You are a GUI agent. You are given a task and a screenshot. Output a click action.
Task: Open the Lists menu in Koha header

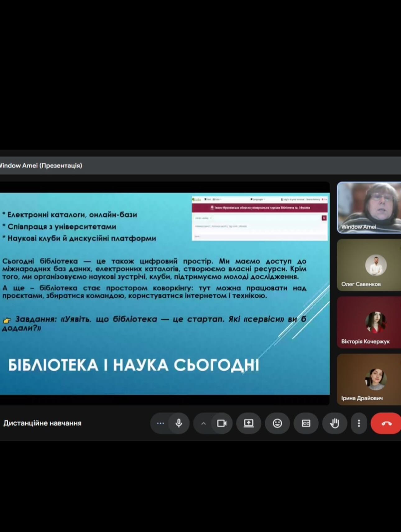pyautogui.click(x=217, y=199)
